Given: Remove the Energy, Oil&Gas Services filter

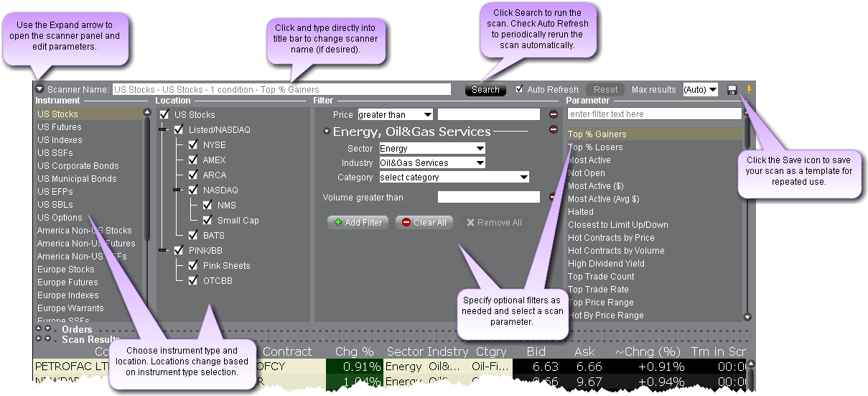Looking at the screenshot, I should pyautogui.click(x=554, y=130).
